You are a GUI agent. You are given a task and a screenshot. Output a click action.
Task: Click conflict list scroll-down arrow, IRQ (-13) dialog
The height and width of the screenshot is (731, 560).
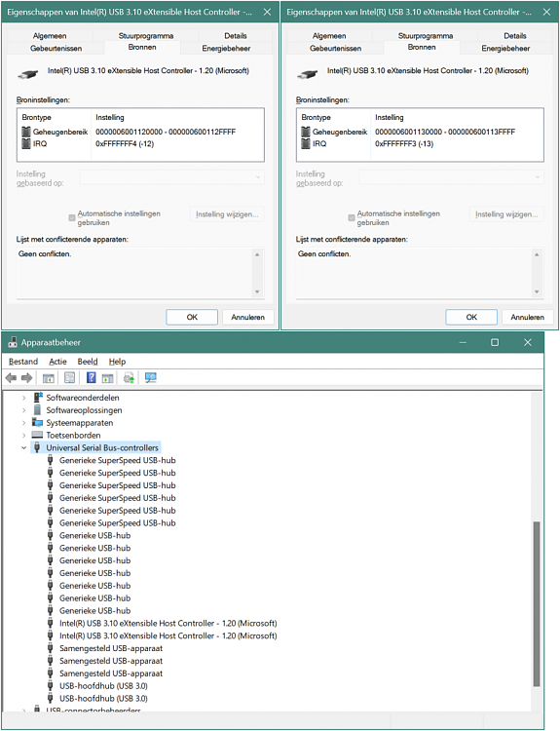pyautogui.click(x=537, y=291)
